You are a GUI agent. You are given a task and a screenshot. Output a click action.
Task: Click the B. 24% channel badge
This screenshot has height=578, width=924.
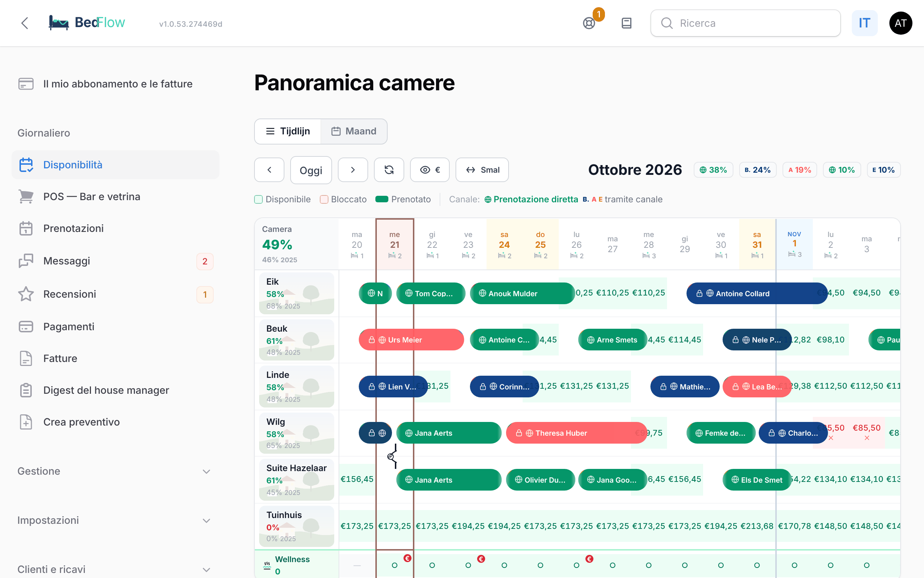[758, 170]
